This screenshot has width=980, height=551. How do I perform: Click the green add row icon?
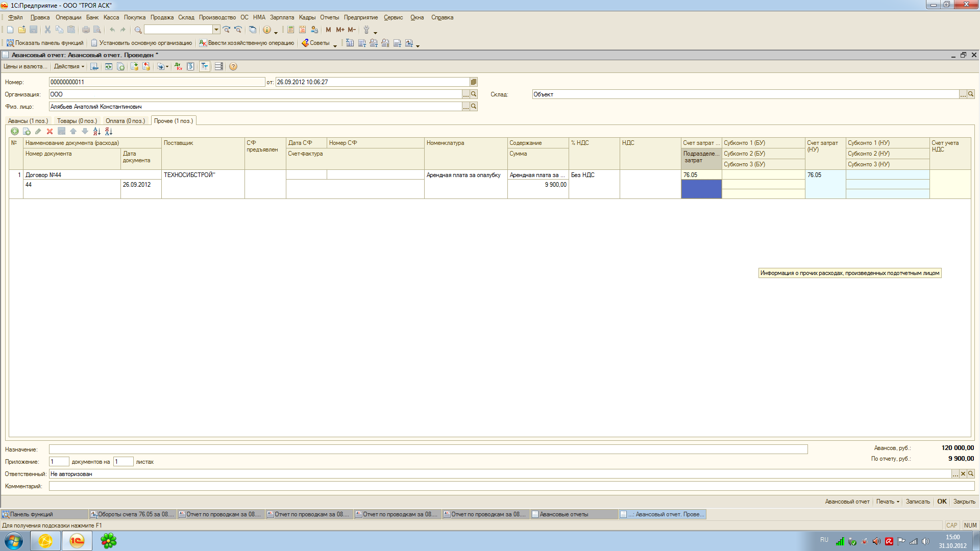[x=15, y=132]
